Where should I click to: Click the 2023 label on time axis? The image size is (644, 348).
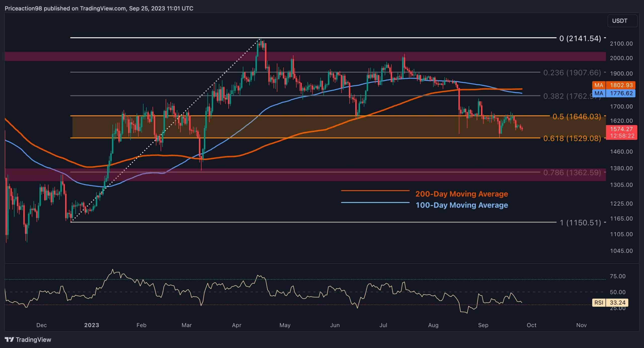[x=92, y=325]
